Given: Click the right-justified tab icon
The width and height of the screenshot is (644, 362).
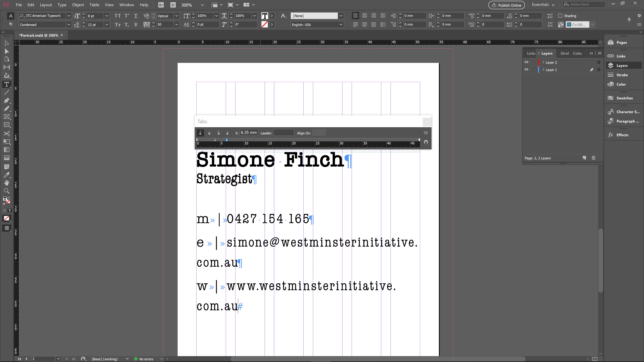Looking at the screenshot, I should point(218,133).
